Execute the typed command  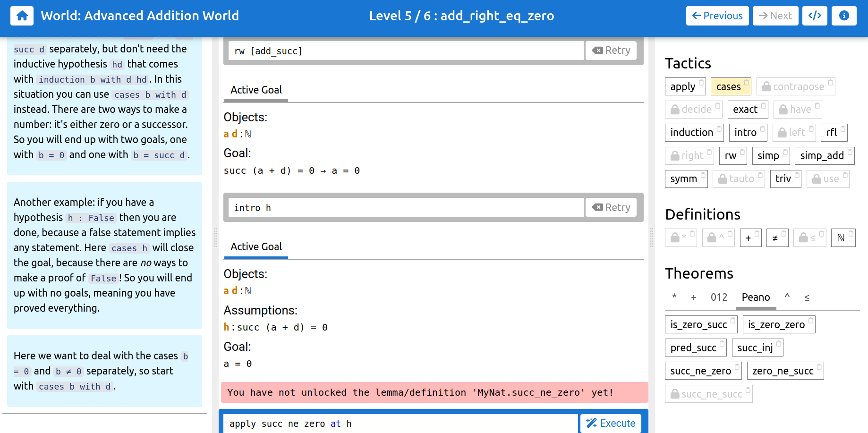click(611, 423)
